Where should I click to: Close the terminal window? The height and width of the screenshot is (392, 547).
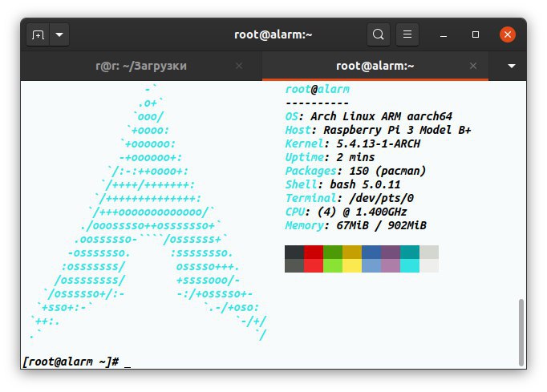(507, 34)
